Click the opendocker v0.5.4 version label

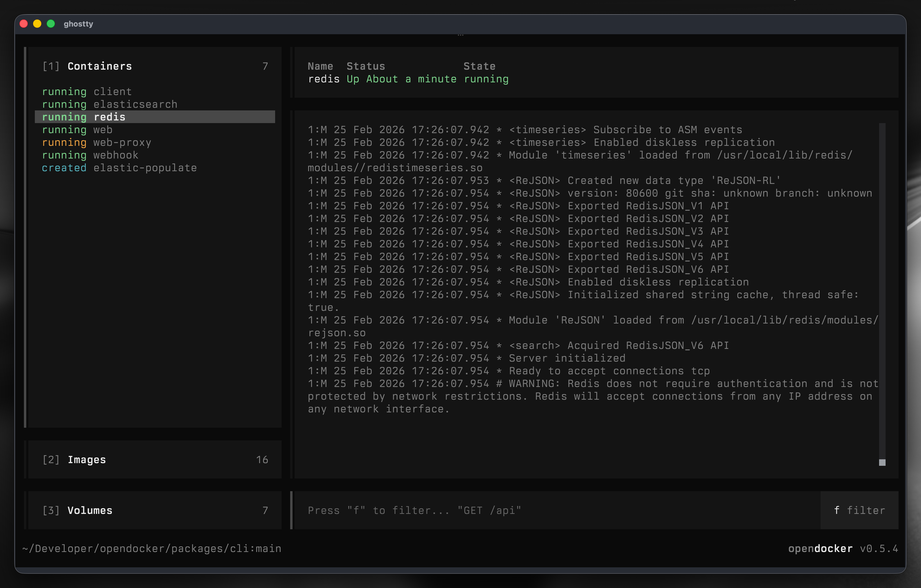coord(843,548)
